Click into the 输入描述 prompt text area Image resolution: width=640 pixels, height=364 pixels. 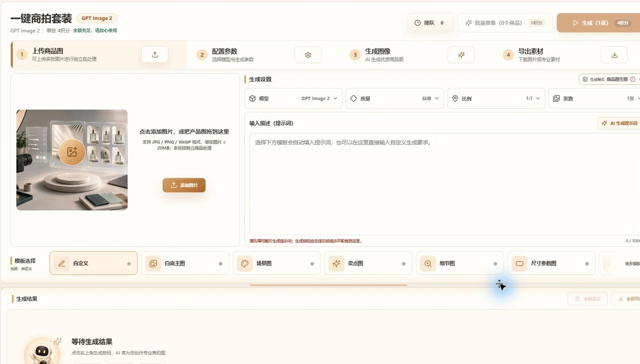[x=444, y=184]
